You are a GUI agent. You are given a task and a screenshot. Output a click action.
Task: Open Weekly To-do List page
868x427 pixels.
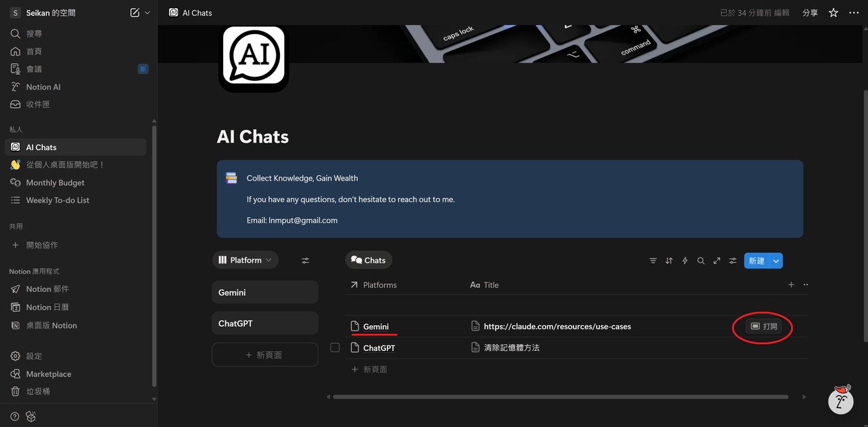click(75, 200)
